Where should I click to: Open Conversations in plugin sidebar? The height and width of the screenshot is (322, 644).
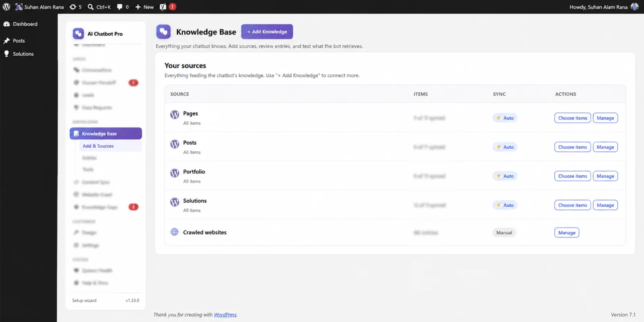coord(97,70)
